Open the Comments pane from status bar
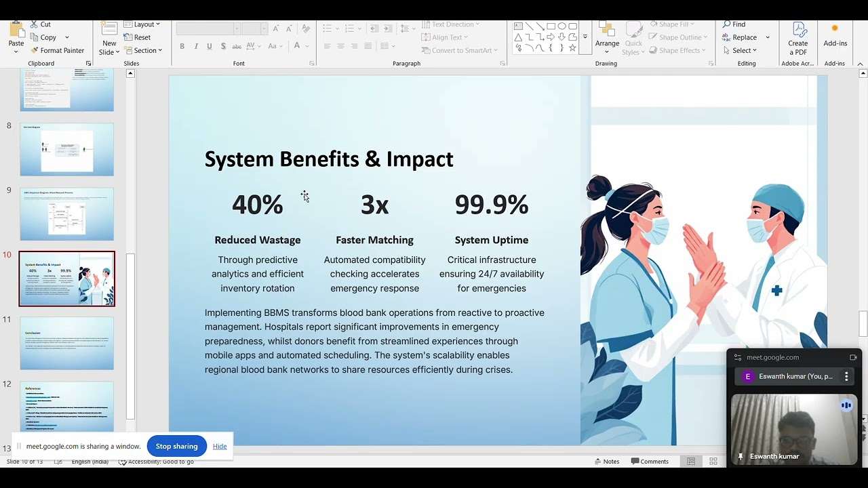The height and width of the screenshot is (488, 868). pyautogui.click(x=650, y=462)
